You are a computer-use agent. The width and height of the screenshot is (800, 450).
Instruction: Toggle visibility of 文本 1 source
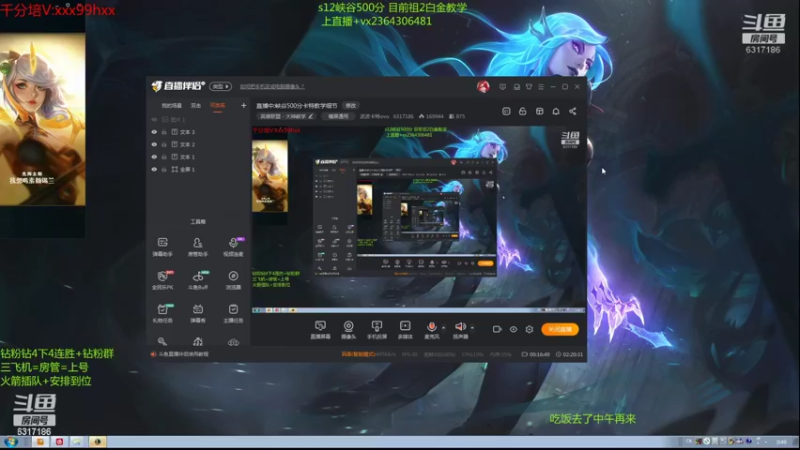[x=154, y=157]
